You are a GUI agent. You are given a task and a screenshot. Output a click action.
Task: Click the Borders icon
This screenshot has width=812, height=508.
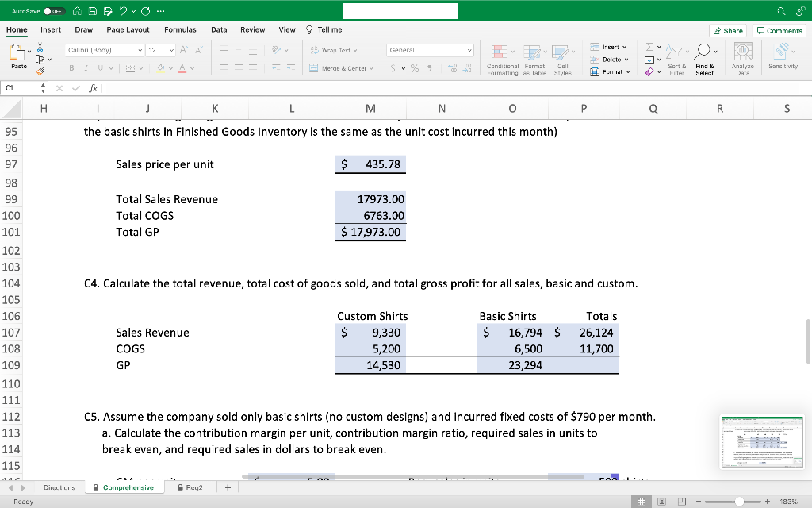click(131, 68)
